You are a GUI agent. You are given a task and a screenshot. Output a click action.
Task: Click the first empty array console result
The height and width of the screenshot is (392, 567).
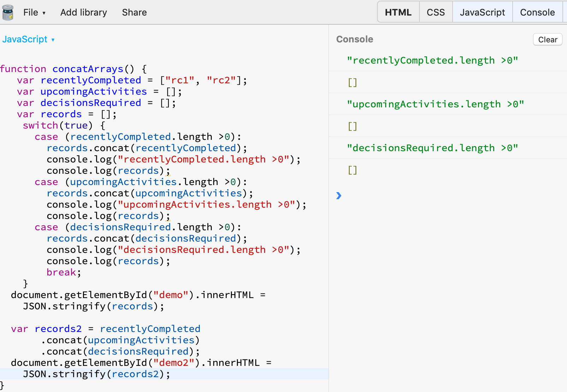[352, 82]
